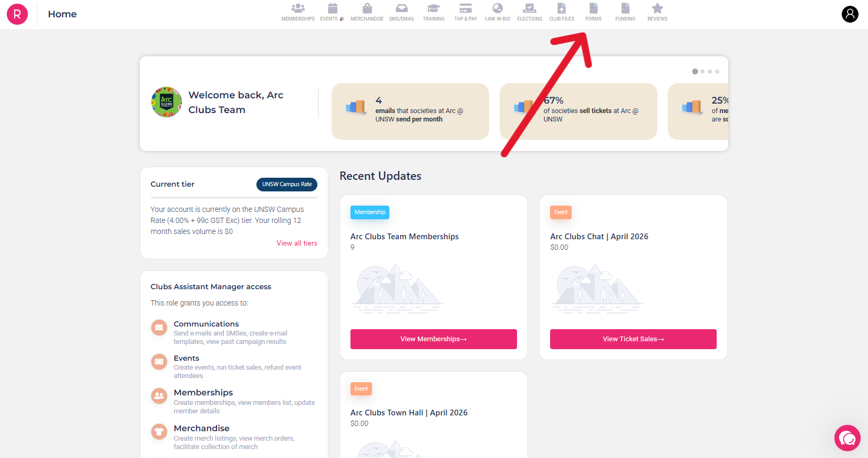Go to Merchandise in the top navigation
This screenshot has width=868, height=458.
click(x=367, y=12)
